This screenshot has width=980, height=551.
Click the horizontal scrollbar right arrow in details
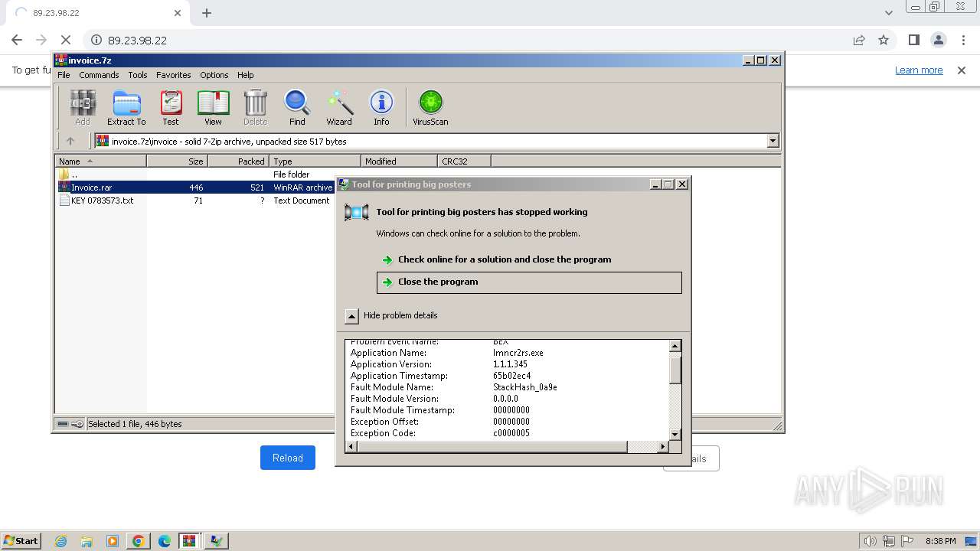pyautogui.click(x=663, y=447)
